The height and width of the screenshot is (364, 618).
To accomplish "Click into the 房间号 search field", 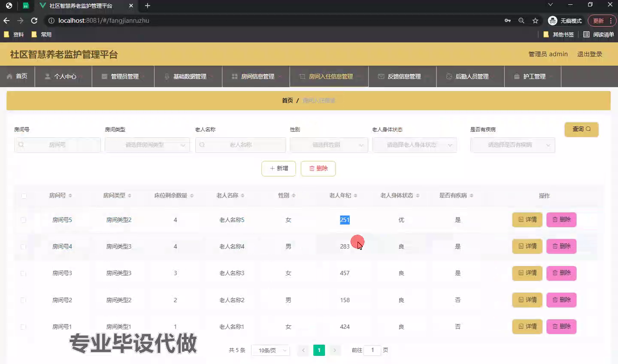I will (58, 145).
